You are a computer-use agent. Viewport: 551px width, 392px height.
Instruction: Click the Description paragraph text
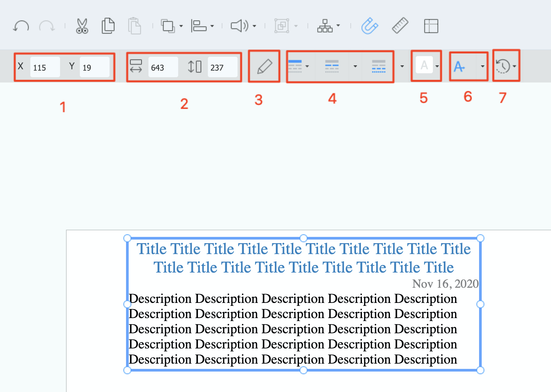[293, 329]
